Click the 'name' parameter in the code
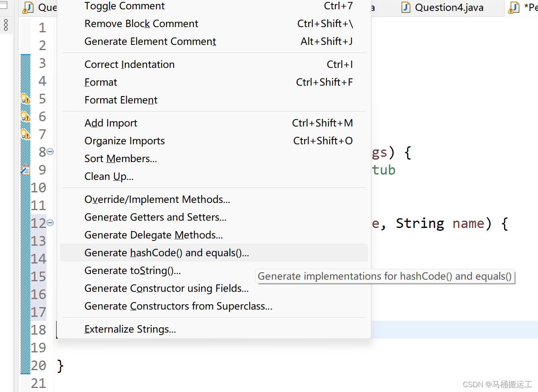 468,223
